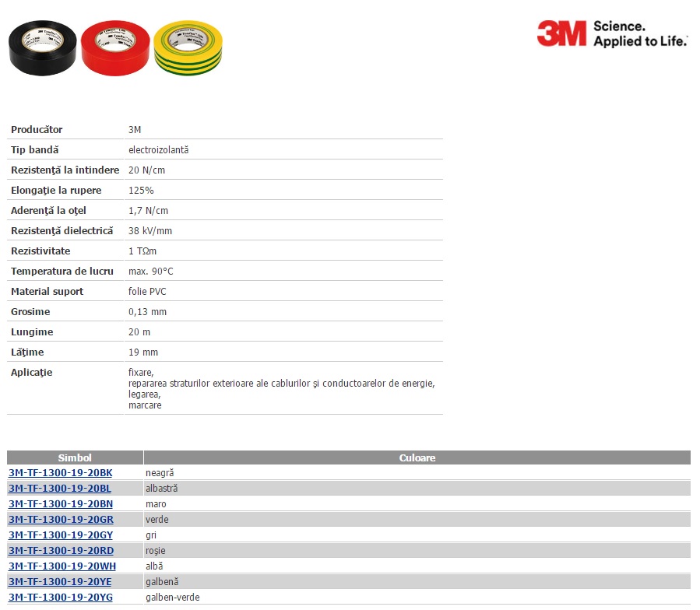Click the 'Elongaţie la rupere' label

tap(56, 191)
